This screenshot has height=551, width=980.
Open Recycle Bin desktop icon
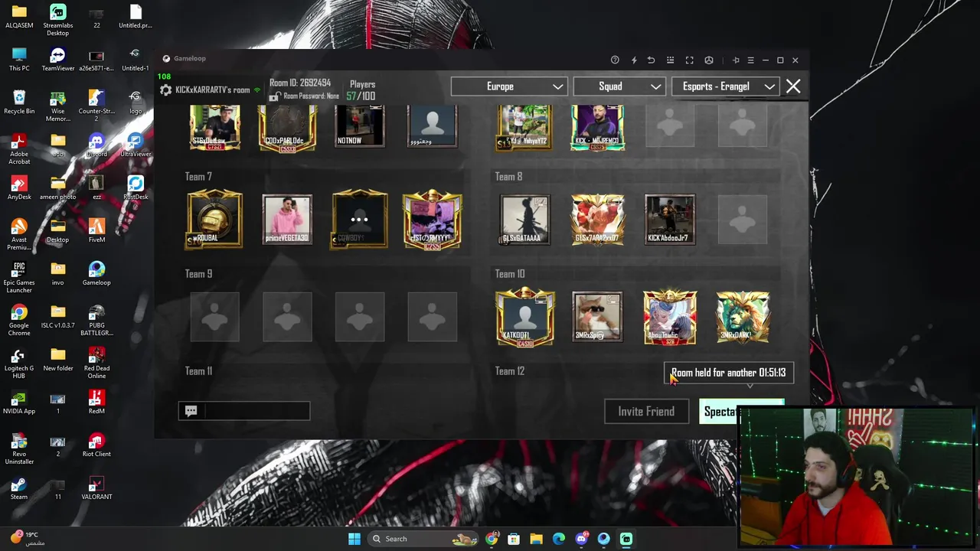coord(19,103)
